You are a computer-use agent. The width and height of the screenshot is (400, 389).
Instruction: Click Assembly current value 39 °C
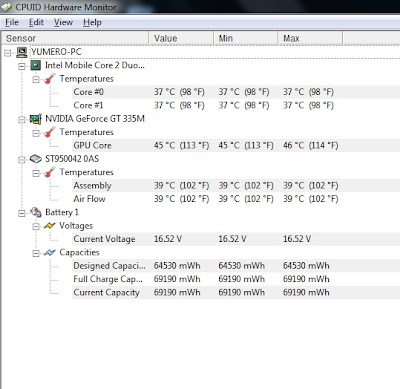[x=181, y=185]
